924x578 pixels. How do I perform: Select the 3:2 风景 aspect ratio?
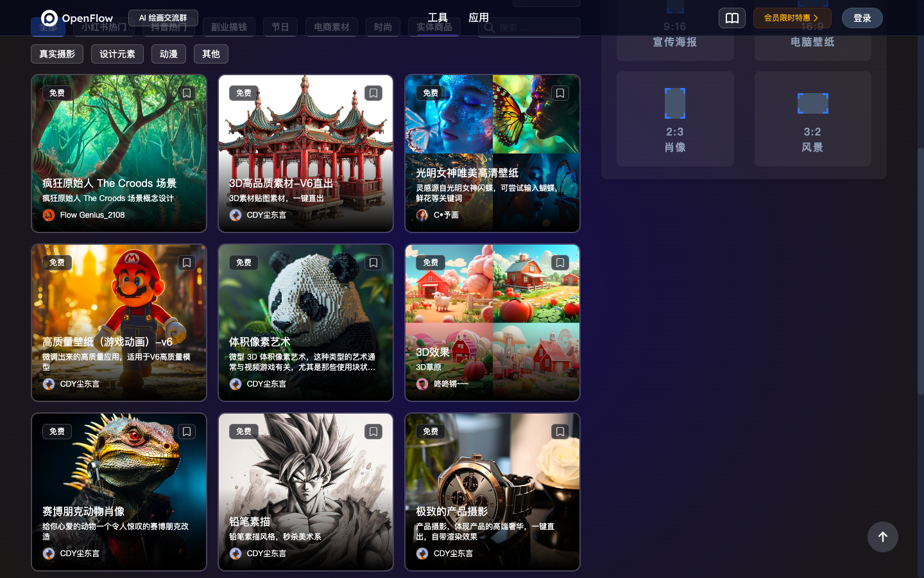812,119
